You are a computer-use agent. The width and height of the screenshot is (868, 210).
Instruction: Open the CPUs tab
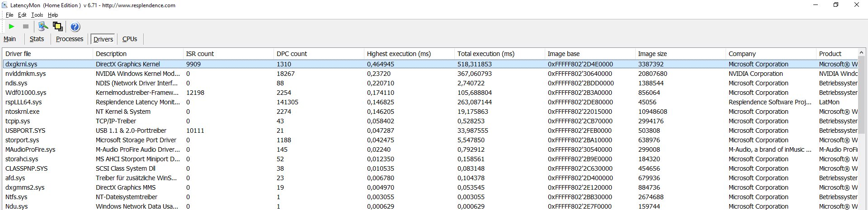coord(130,39)
